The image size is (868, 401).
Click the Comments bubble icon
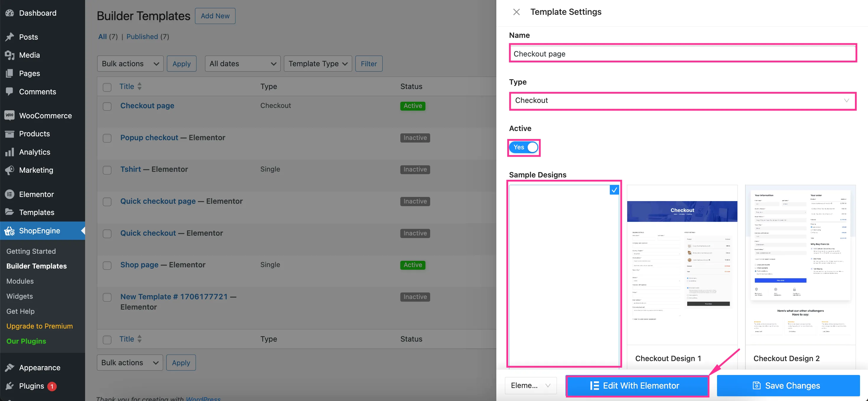pos(10,91)
